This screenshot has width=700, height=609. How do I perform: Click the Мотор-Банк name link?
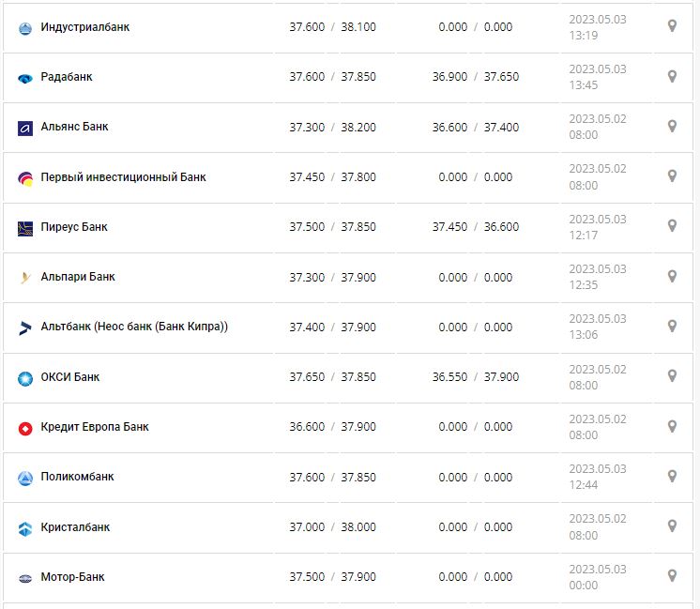coord(72,577)
